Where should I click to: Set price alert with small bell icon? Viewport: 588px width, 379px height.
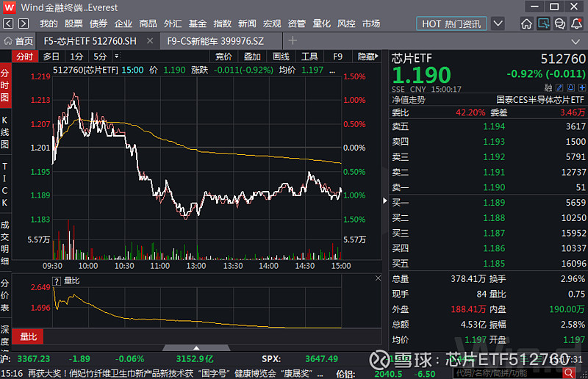[x=571, y=87]
